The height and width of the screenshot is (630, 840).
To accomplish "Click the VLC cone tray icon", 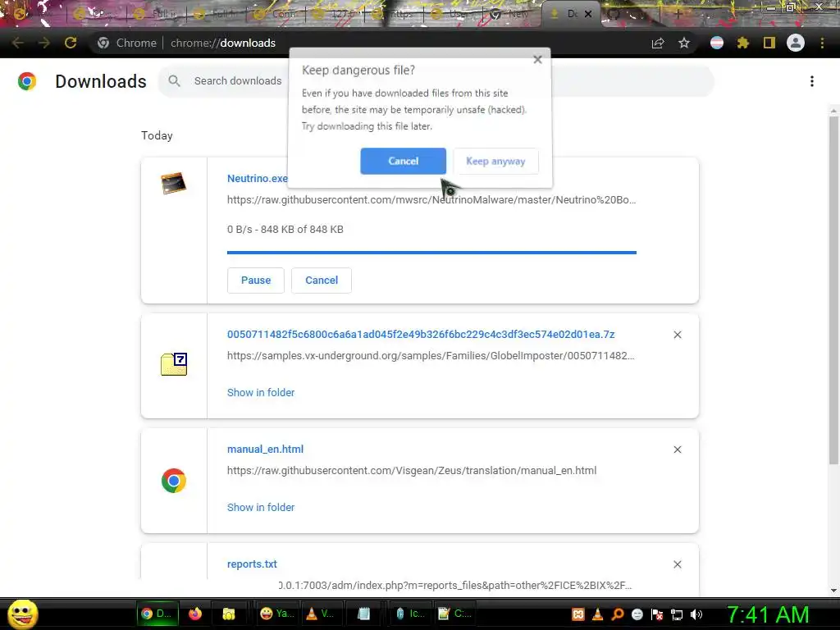I will [x=598, y=614].
